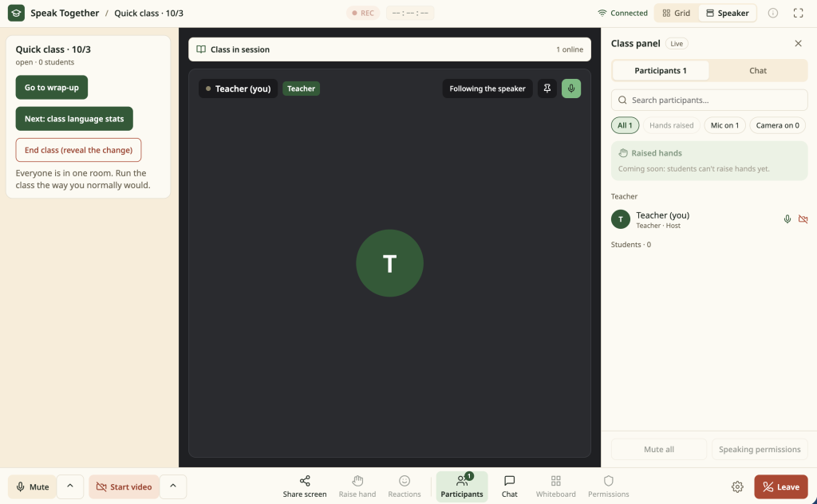Click Next: class language stats
This screenshot has height=504, width=817.
point(74,119)
